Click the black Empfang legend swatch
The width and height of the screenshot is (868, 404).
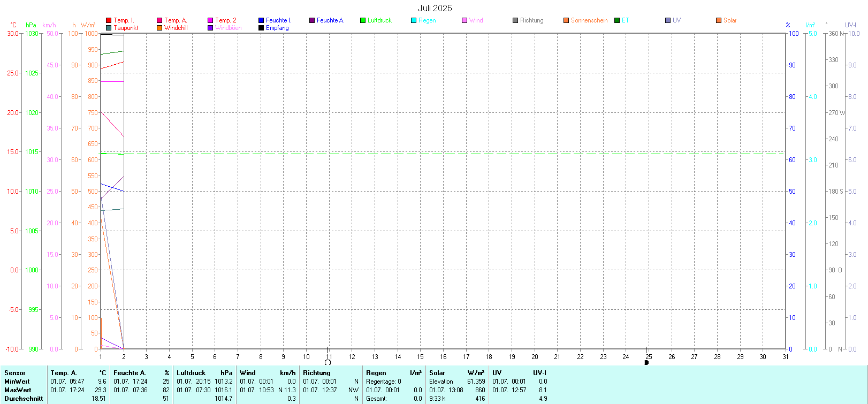pyautogui.click(x=261, y=28)
